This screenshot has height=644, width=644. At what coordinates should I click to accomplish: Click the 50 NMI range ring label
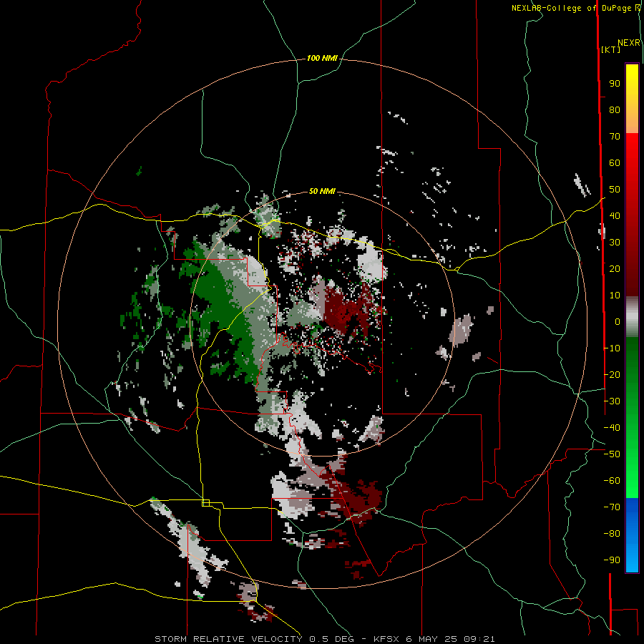click(x=322, y=191)
